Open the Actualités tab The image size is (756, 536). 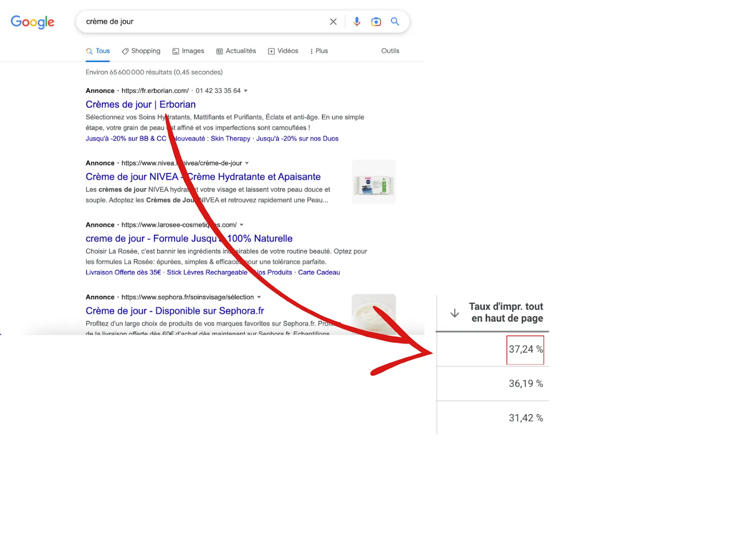(236, 51)
